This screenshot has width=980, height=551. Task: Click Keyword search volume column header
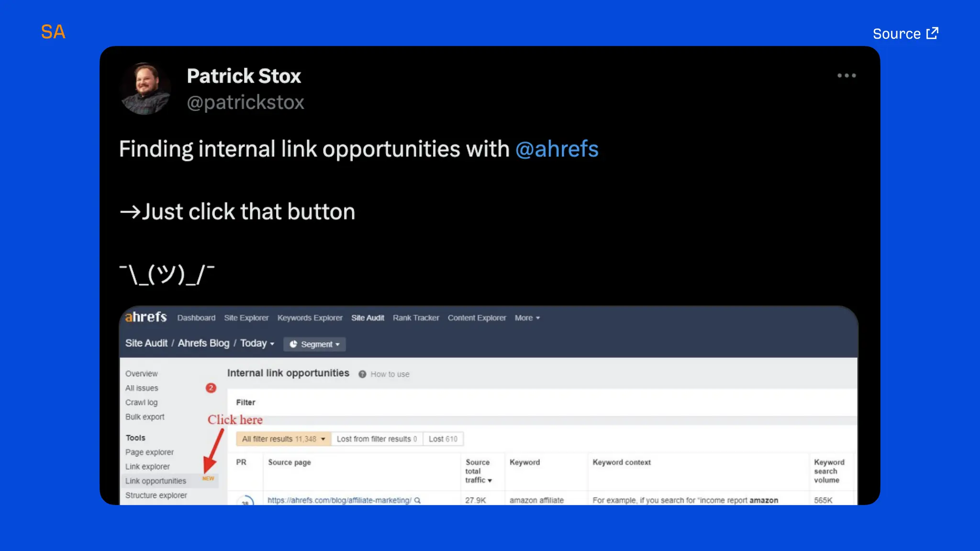(829, 471)
